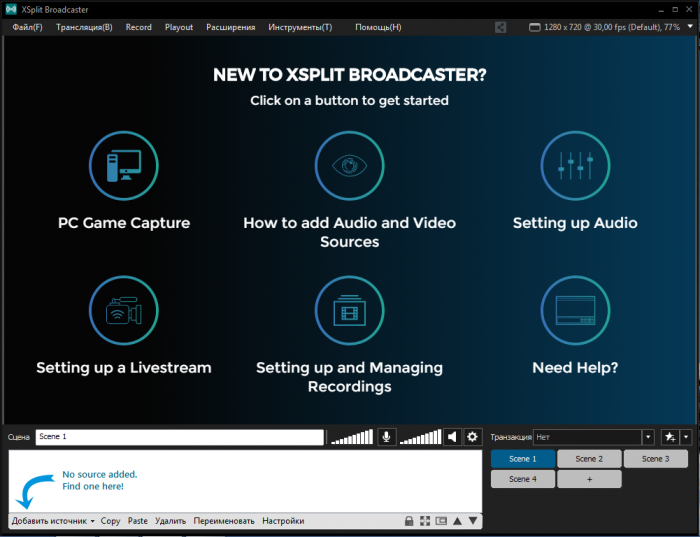This screenshot has width=700, height=537.
Task: Expand the transition dropdown arrow
Action: coord(648,437)
